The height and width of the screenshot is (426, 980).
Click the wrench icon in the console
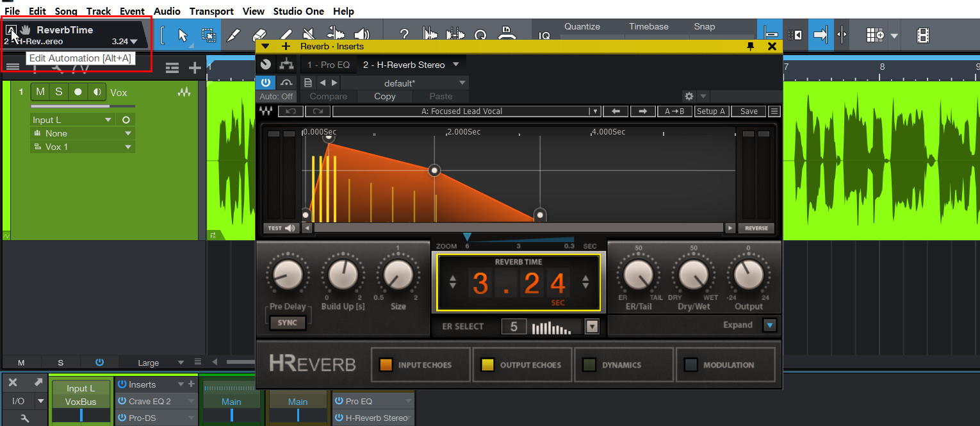(x=25, y=418)
